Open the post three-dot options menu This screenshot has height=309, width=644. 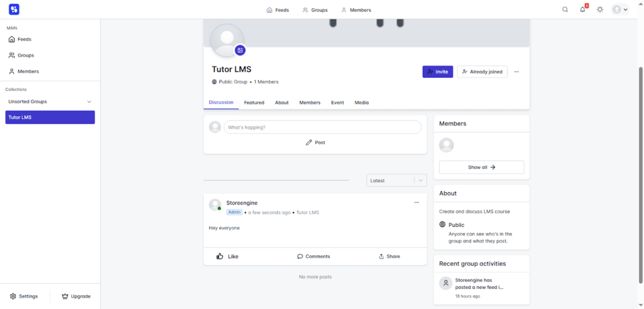pyautogui.click(x=416, y=202)
